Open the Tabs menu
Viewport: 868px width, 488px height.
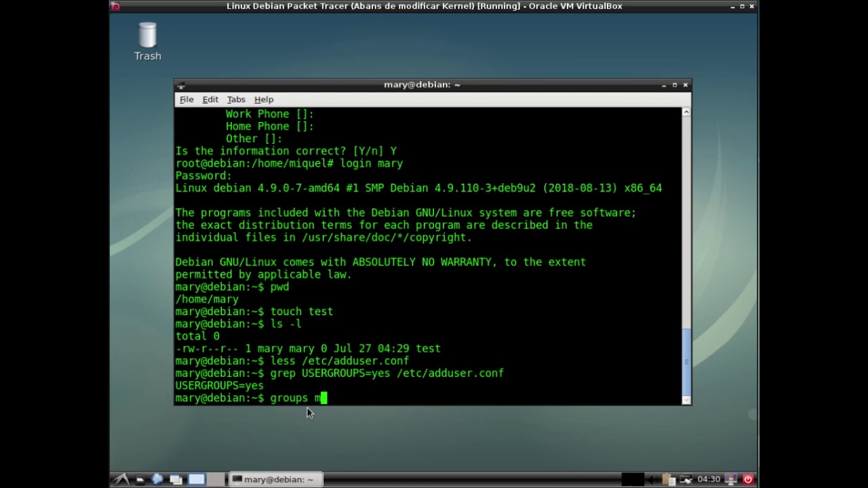[236, 99]
